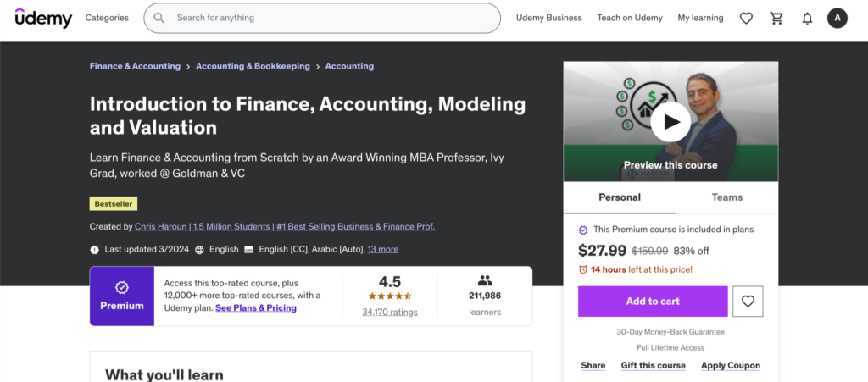This screenshot has height=382, width=868.
Task: Open the user profile avatar
Action: (837, 18)
